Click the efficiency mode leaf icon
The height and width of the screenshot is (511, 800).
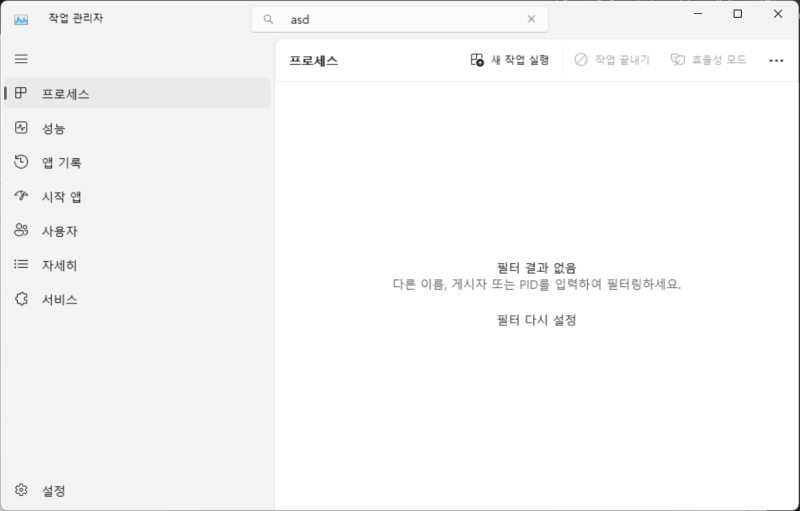pyautogui.click(x=678, y=60)
